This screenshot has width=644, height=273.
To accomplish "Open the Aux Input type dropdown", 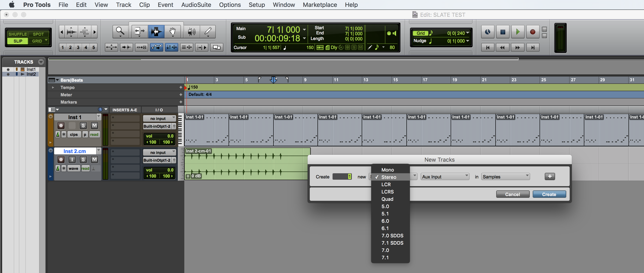I will pyautogui.click(x=444, y=176).
